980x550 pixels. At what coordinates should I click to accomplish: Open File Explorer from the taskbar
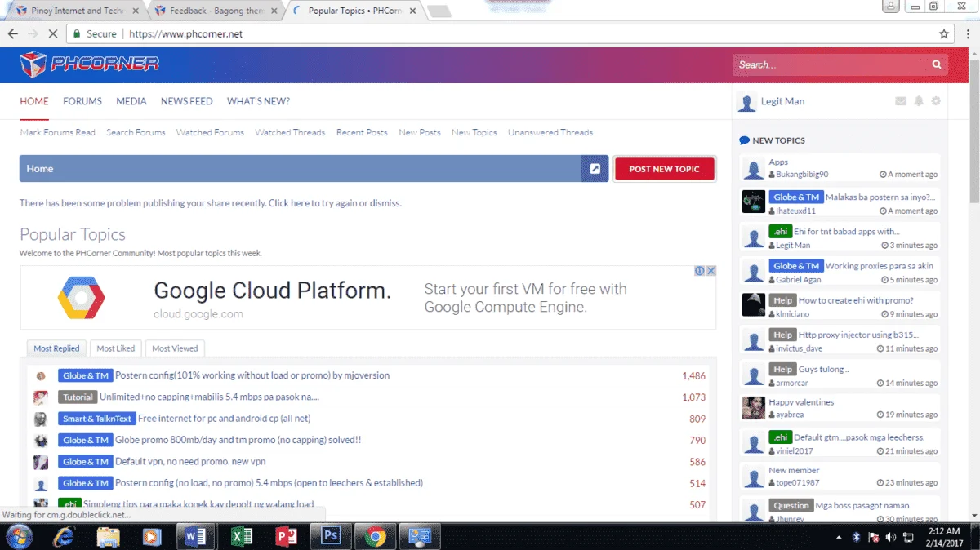108,536
